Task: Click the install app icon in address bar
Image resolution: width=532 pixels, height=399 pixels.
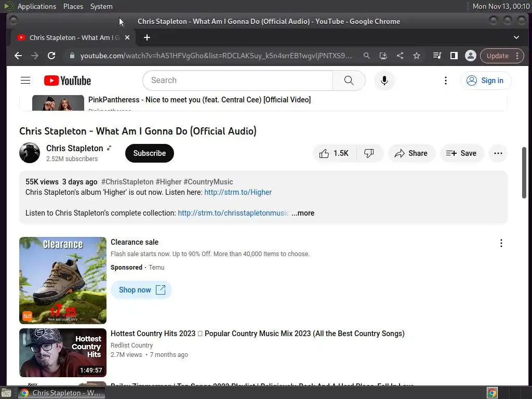Action: point(383,56)
